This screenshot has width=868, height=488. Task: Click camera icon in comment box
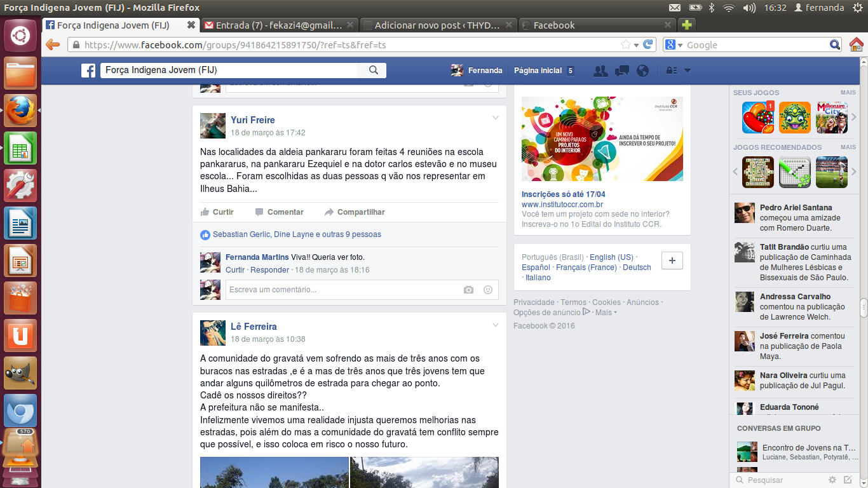468,290
